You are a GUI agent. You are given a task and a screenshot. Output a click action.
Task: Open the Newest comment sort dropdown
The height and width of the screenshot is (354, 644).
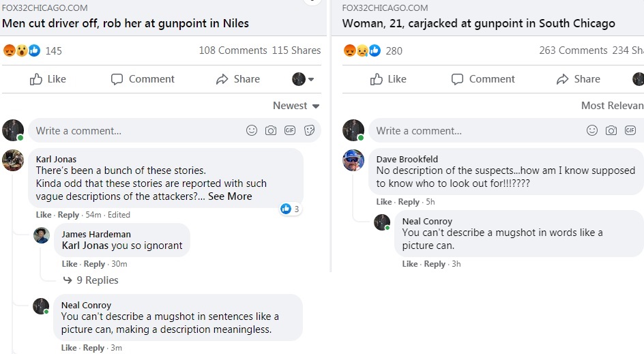296,106
